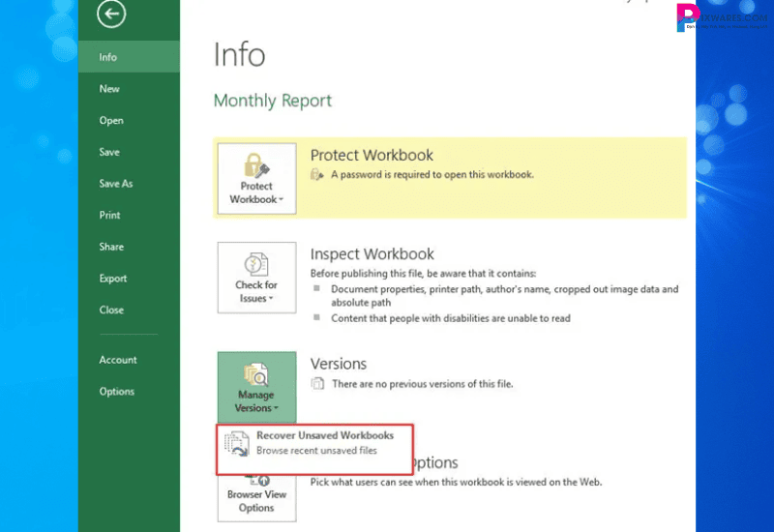Click the Check for Issues document icon
Image resolution: width=774 pixels, height=532 pixels.
coord(256,264)
